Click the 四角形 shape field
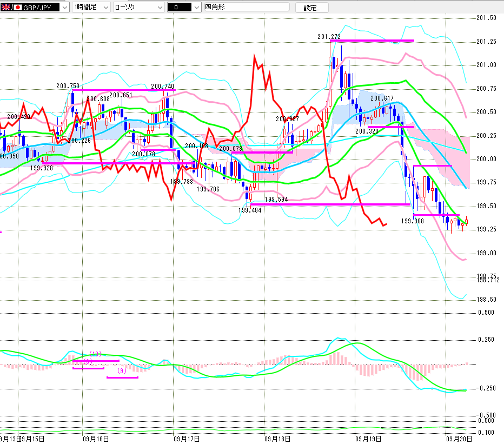 click(247, 8)
